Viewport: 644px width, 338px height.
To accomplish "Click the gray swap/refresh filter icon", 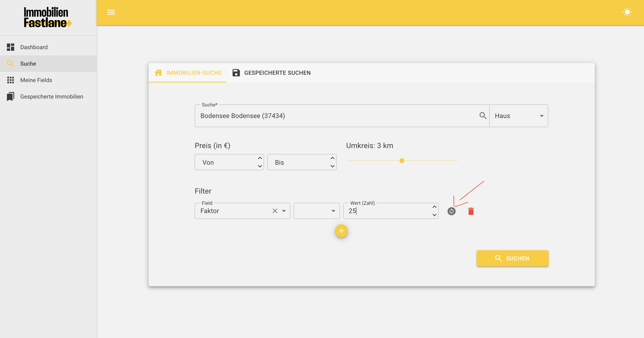I will 451,211.
